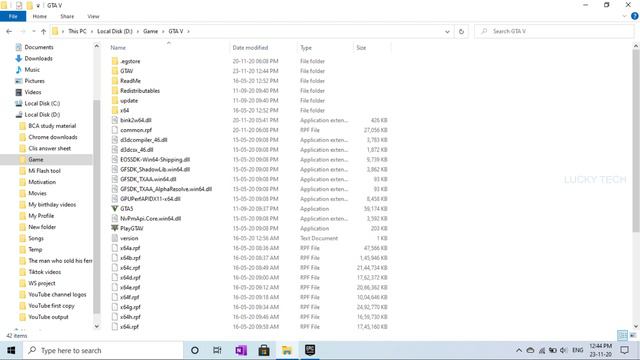The image size is (640, 360).
Task: Open Local Disk (C:) in the sidebar
Action: (x=42, y=103)
